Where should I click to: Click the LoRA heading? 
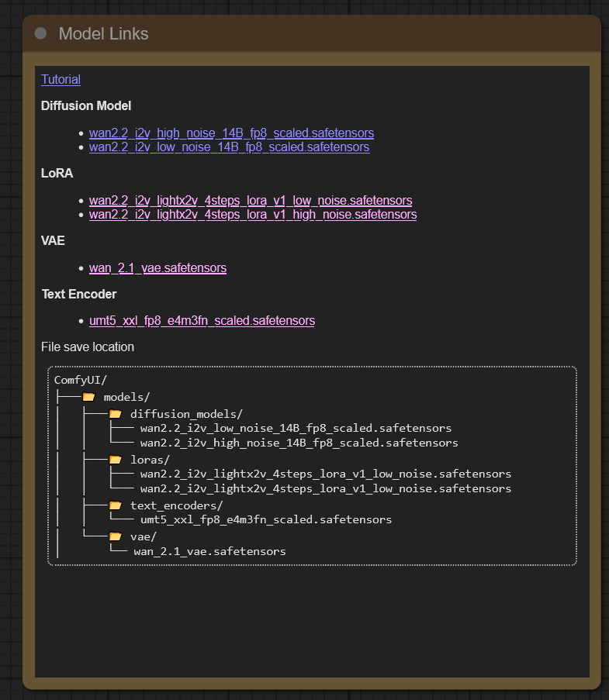click(x=57, y=173)
